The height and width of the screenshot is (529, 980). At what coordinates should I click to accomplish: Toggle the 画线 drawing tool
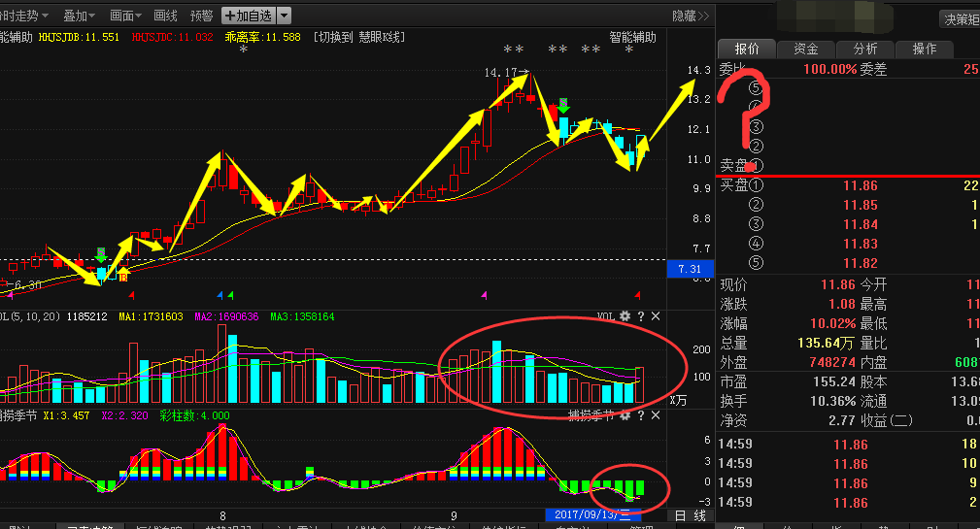166,16
